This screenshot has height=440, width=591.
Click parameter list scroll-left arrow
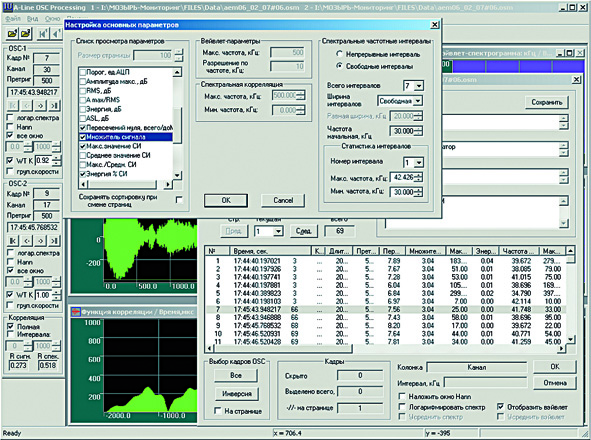83,185
